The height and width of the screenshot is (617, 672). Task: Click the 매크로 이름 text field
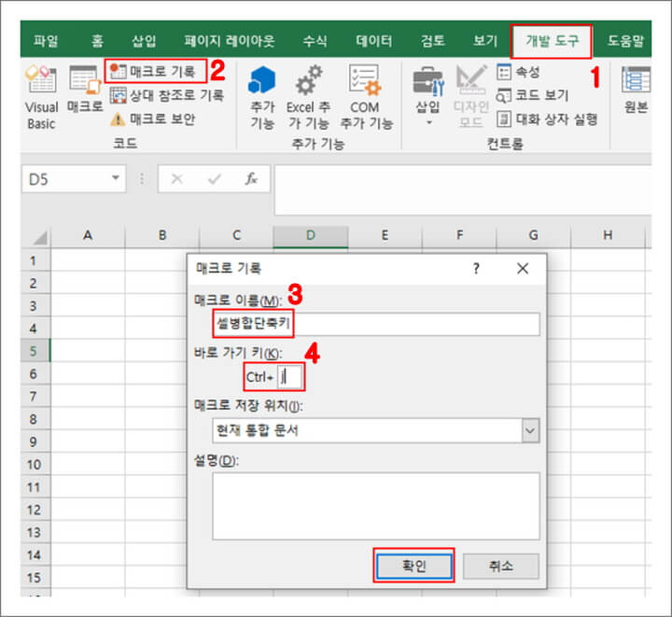click(x=376, y=324)
